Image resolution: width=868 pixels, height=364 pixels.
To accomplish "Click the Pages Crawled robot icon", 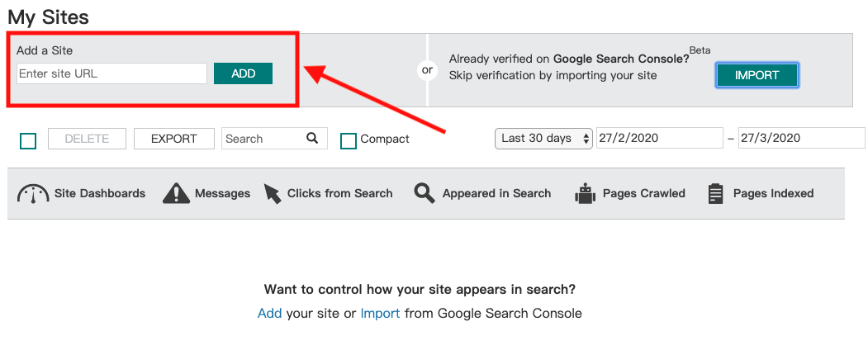I will pyautogui.click(x=585, y=194).
